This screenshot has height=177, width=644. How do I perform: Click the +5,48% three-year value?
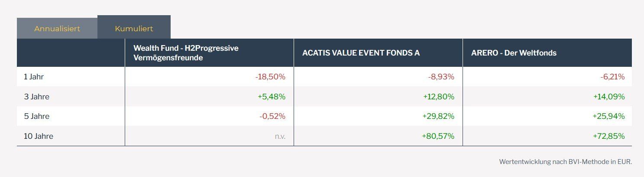(272, 97)
